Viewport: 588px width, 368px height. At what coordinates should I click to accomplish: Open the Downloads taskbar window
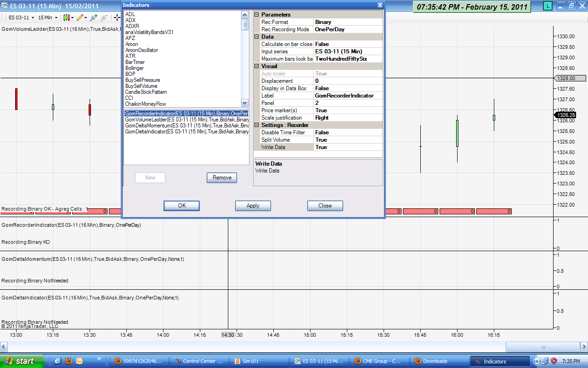[440, 361]
